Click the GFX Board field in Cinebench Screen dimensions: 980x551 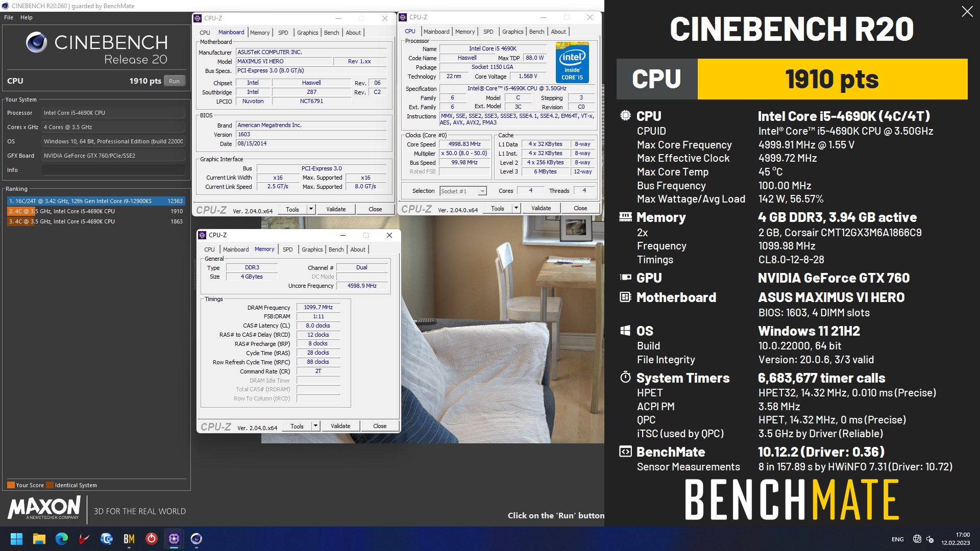[113, 156]
